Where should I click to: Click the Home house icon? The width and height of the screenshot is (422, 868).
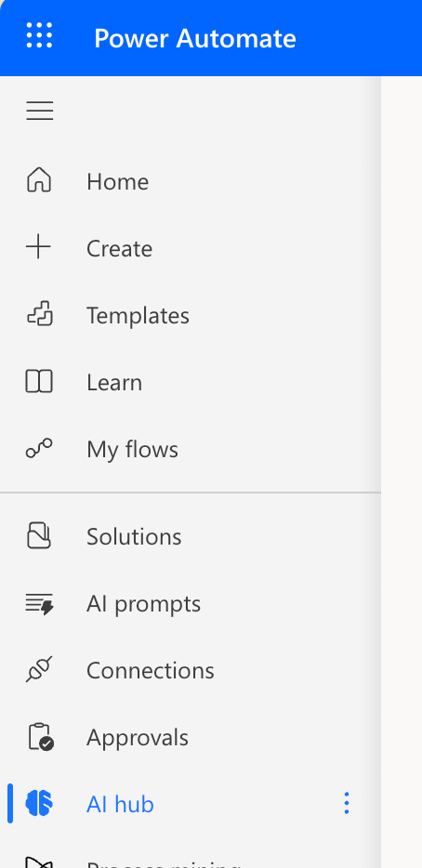(x=39, y=181)
